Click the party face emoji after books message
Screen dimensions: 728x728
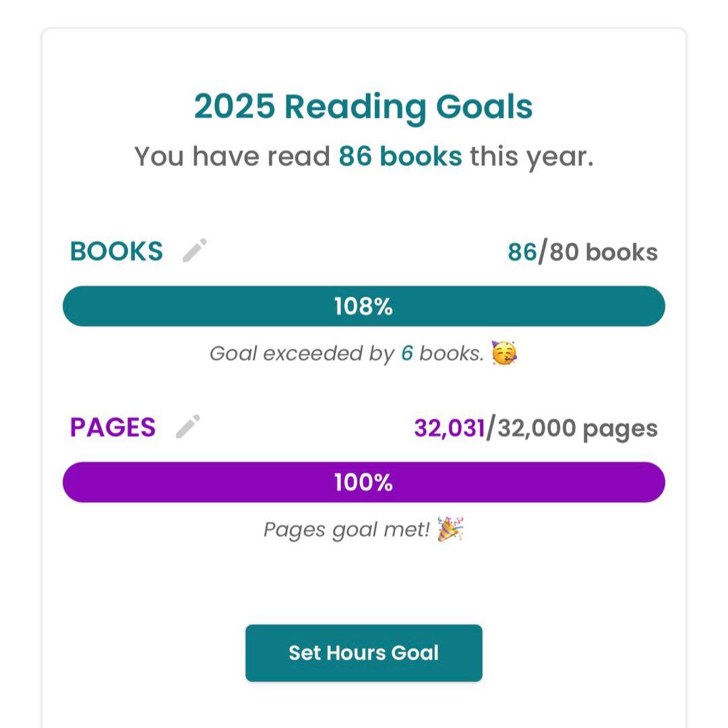(x=504, y=353)
